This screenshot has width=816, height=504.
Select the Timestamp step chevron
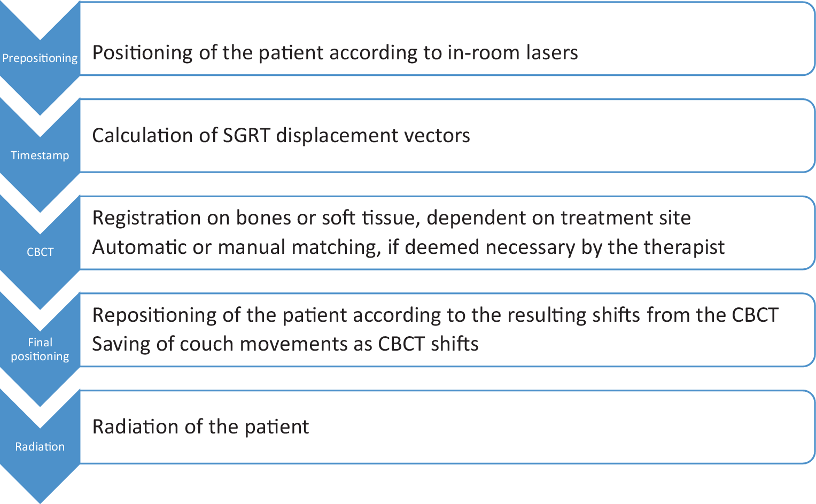(x=40, y=156)
